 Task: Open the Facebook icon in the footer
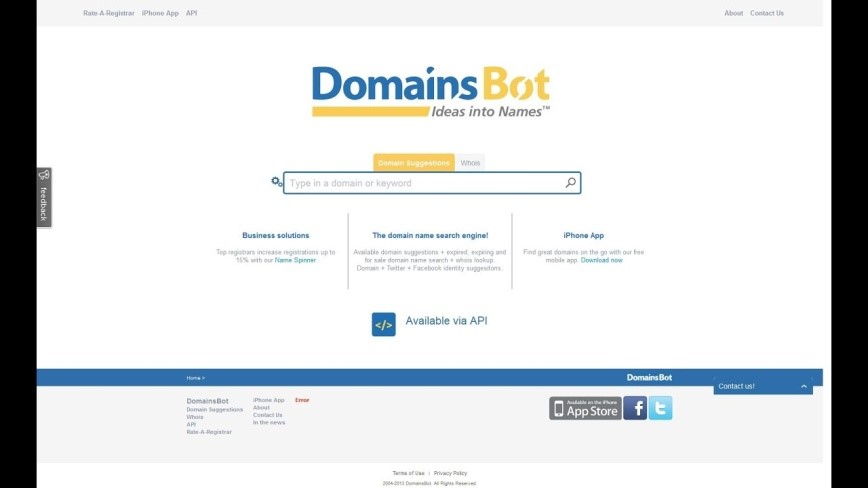click(x=636, y=408)
